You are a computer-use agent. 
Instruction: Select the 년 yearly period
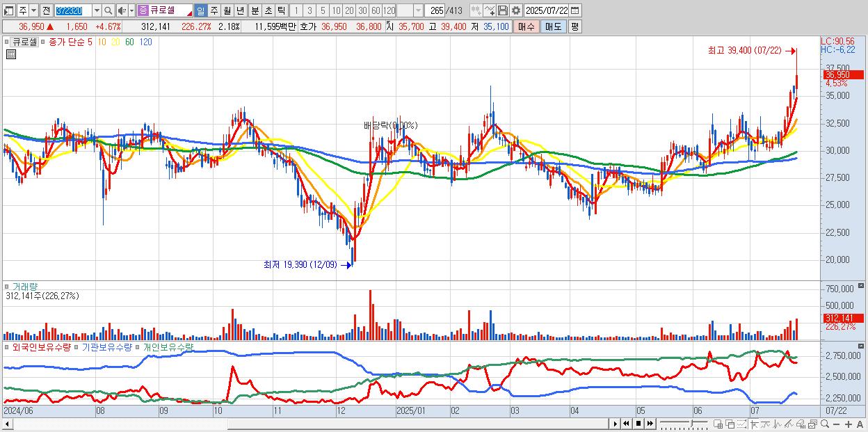[240, 10]
